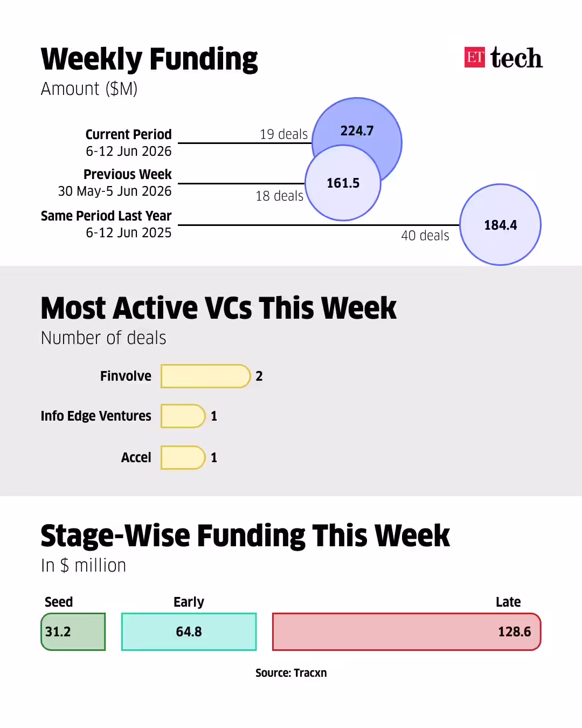Image resolution: width=582 pixels, height=728 pixels.
Task: Select the red Late 128.6 block
Action: (407, 631)
